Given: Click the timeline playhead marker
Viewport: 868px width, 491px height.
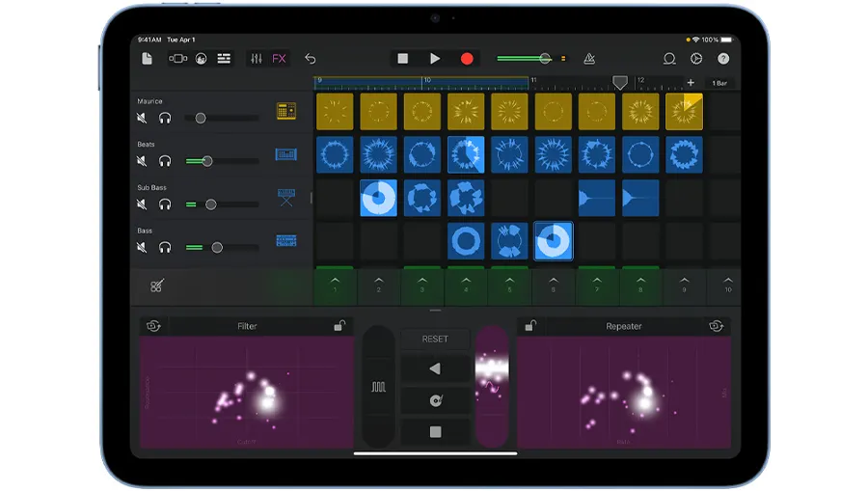Looking at the screenshot, I should 620,83.
